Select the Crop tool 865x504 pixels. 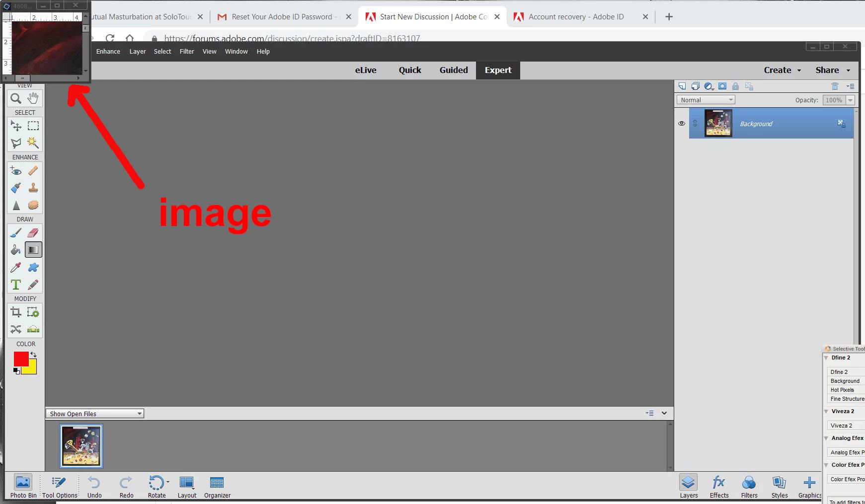[16, 312]
